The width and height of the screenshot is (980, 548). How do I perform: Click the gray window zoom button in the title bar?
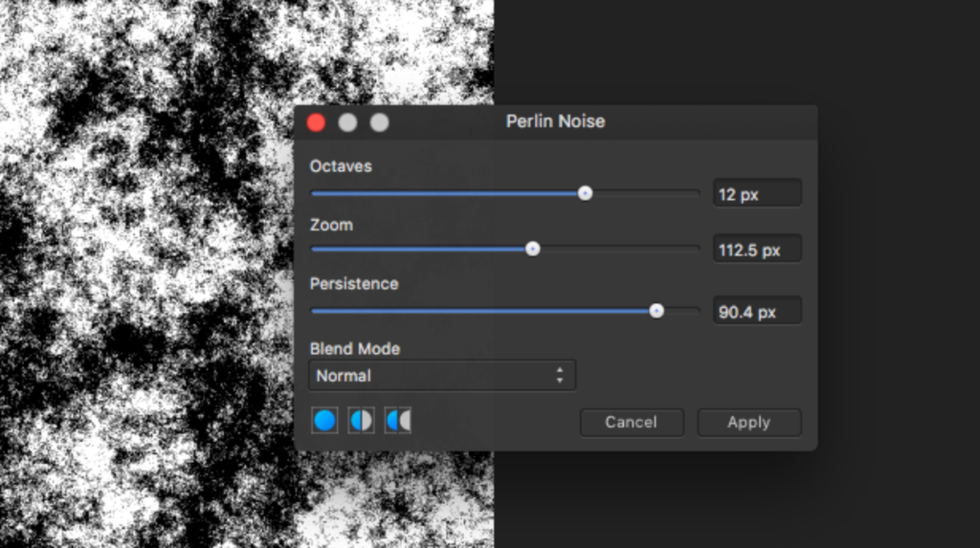click(x=379, y=122)
